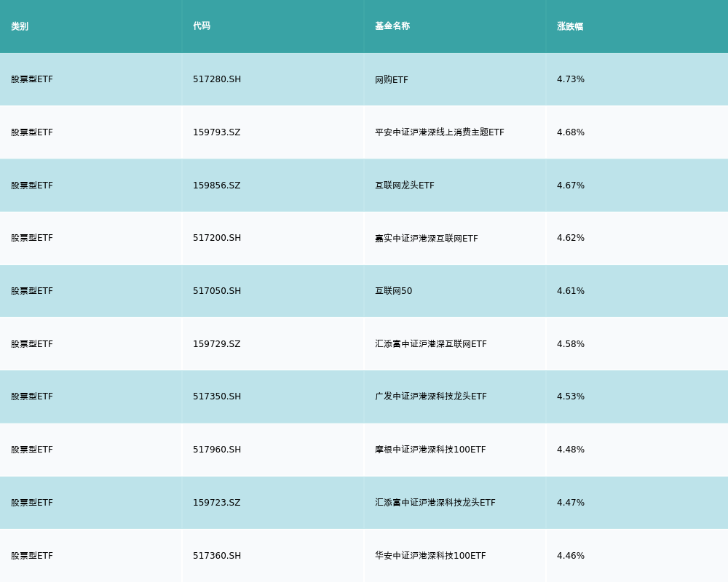Click the 涨跌幅 column header

[x=570, y=26]
